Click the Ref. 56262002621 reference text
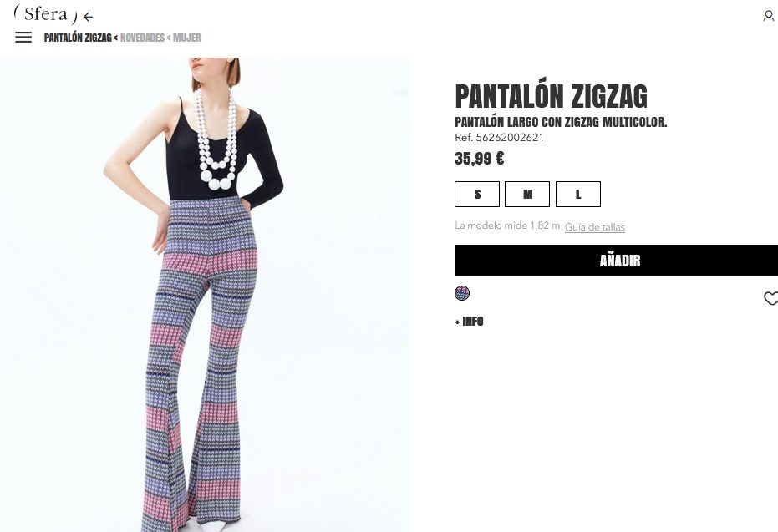Viewport: 778px width, 532px height. click(x=499, y=137)
